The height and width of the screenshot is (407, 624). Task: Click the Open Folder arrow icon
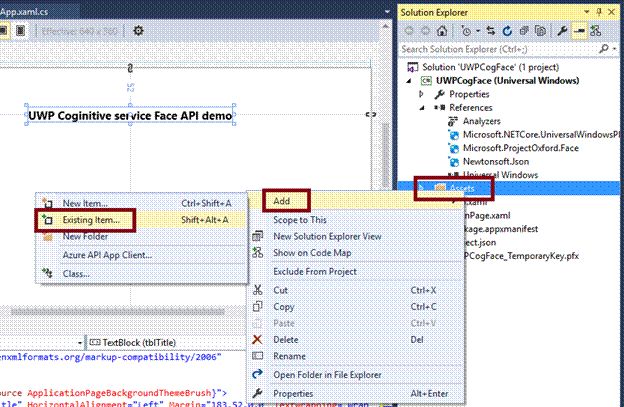[257, 374]
